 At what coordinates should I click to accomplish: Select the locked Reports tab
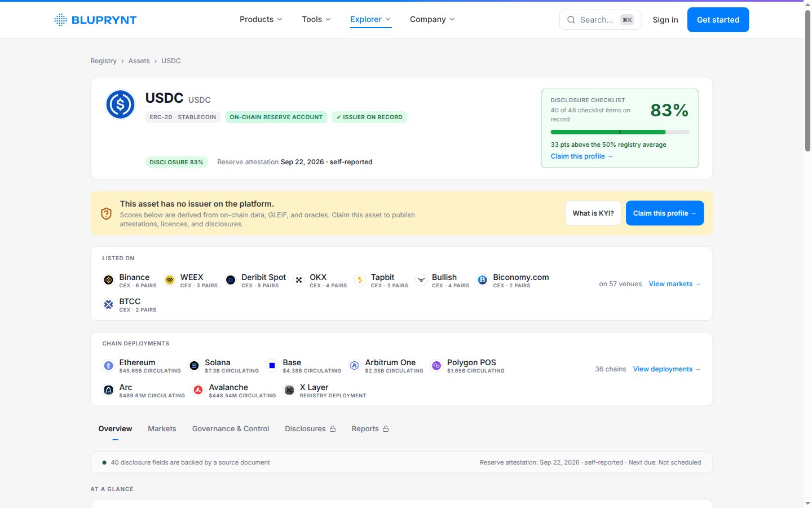(370, 429)
